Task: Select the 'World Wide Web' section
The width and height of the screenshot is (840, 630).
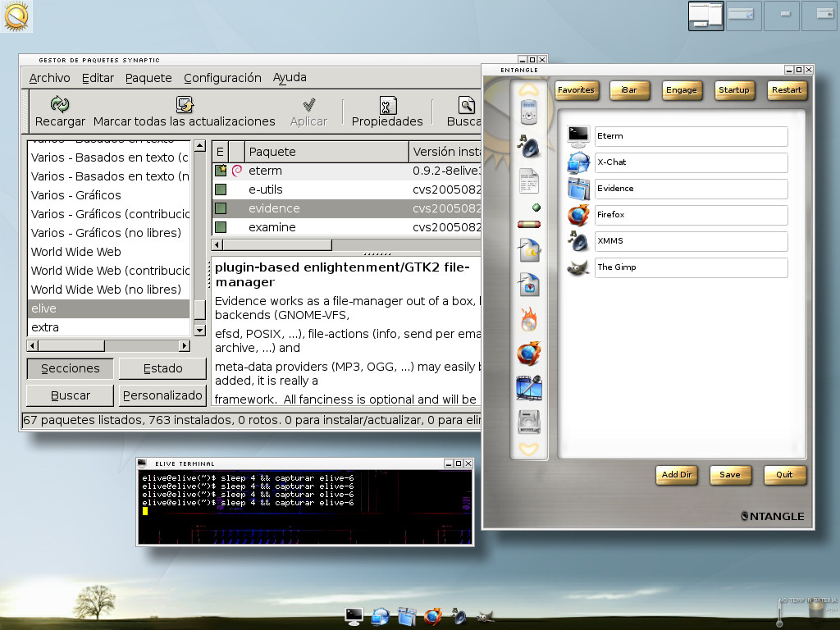Action: coord(109,252)
